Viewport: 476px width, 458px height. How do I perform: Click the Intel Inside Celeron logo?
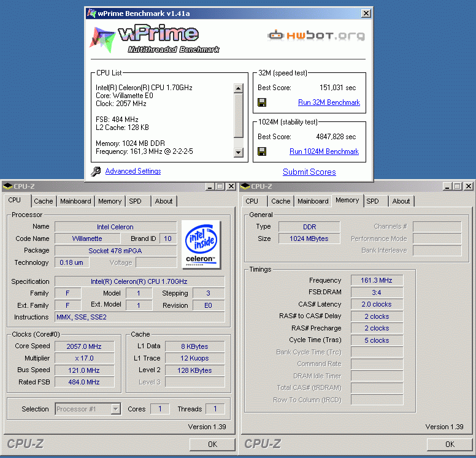201,245
